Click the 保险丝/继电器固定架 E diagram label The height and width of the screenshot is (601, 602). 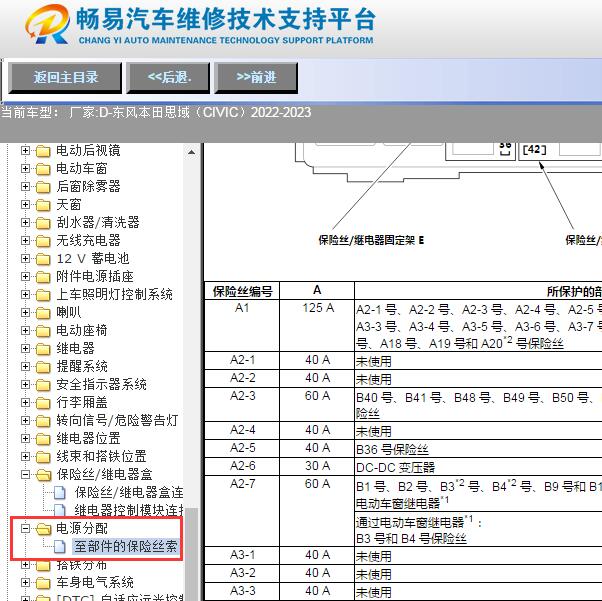coord(371,240)
